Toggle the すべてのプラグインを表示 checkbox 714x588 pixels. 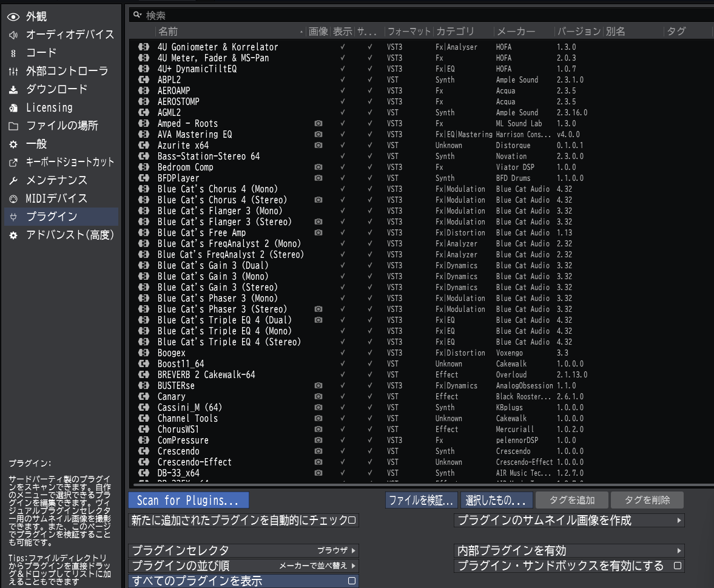(351, 581)
